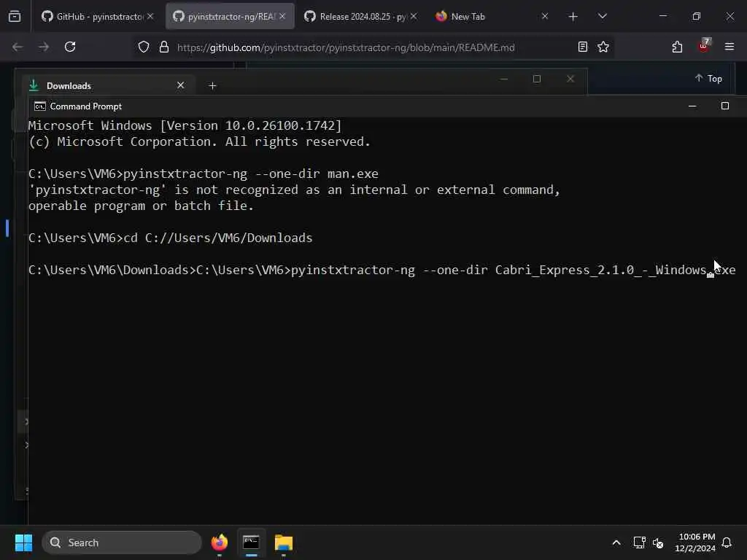View site security padlock information

(x=164, y=47)
